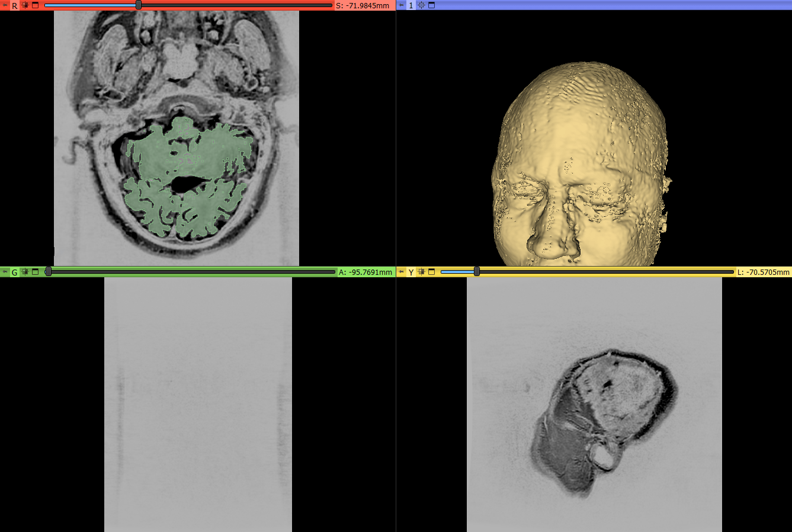Click the Red slice offset slider handle

[139, 5]
